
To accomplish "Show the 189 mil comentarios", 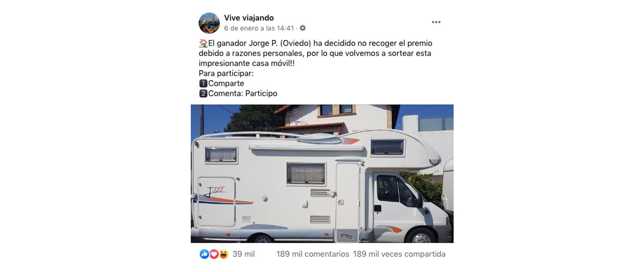I will coord(313,254).
